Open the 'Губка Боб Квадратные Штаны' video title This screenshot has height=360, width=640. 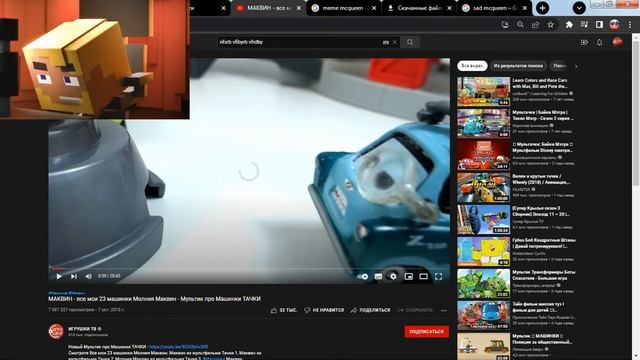coord(544,243)
